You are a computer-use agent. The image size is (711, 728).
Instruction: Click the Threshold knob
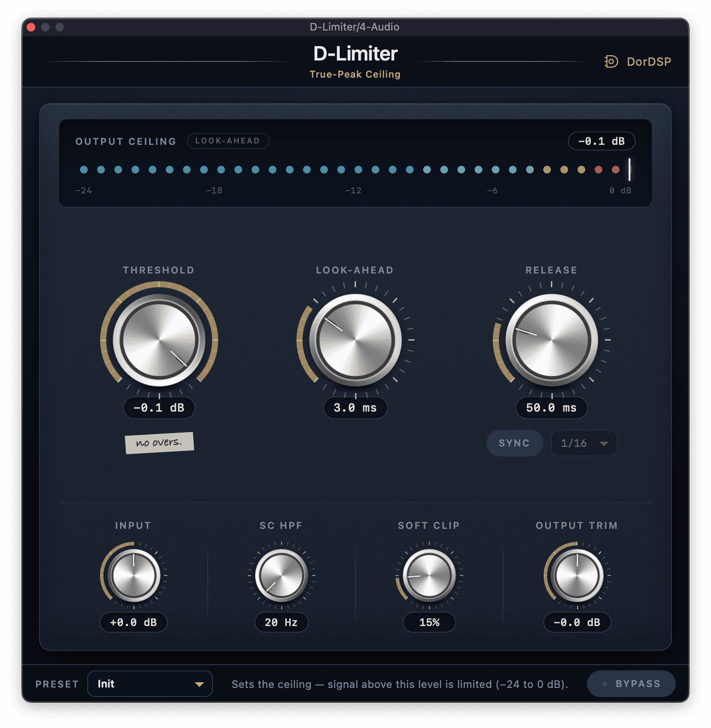point(159,340)
